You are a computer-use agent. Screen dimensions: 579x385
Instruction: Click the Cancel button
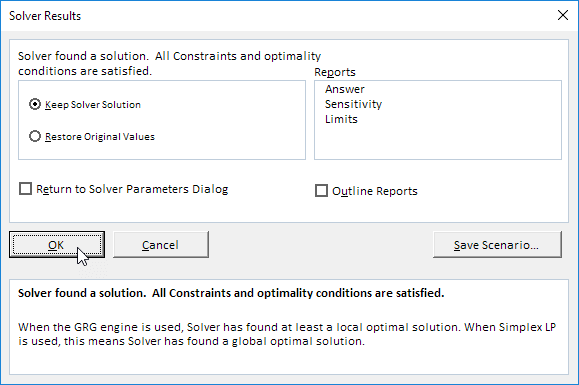point(161,245)
